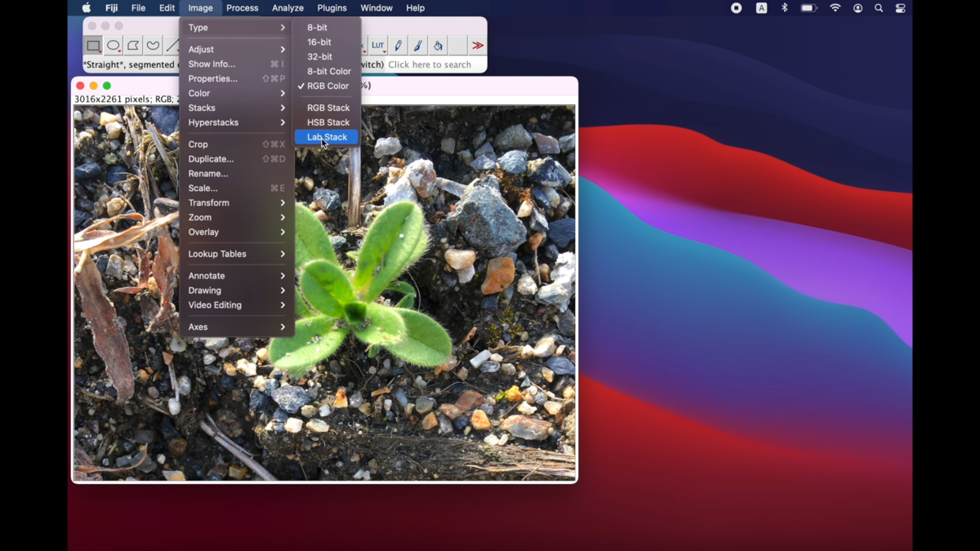Select the Rectangle selection tool

pyautogui.click(x=93, y=46)
